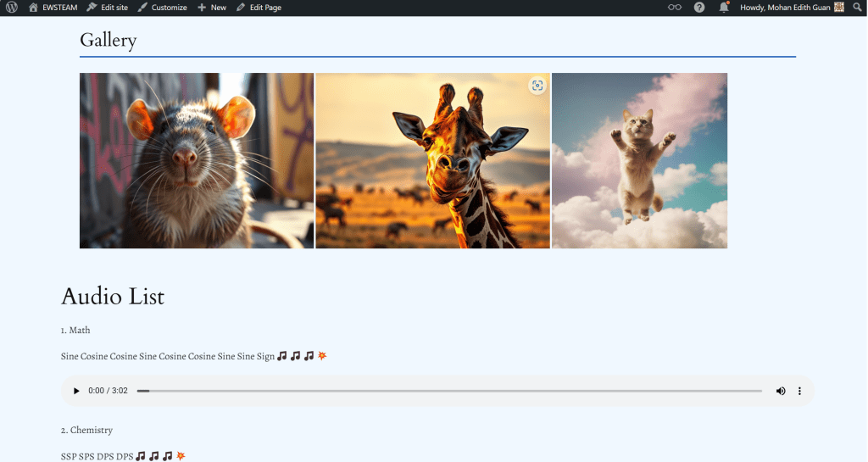Image resolution: width=868 pixels, height=462 pixels.
Task: Click the glasses reader icon
Action: pyautogui.click(x=675, y=8)
